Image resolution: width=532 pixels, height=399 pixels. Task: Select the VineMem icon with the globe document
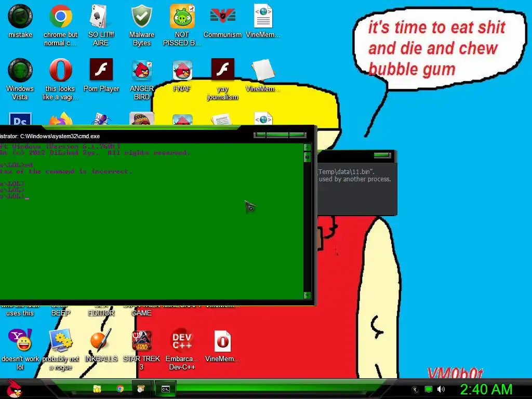pyautogui.click(x=263, y=21)
